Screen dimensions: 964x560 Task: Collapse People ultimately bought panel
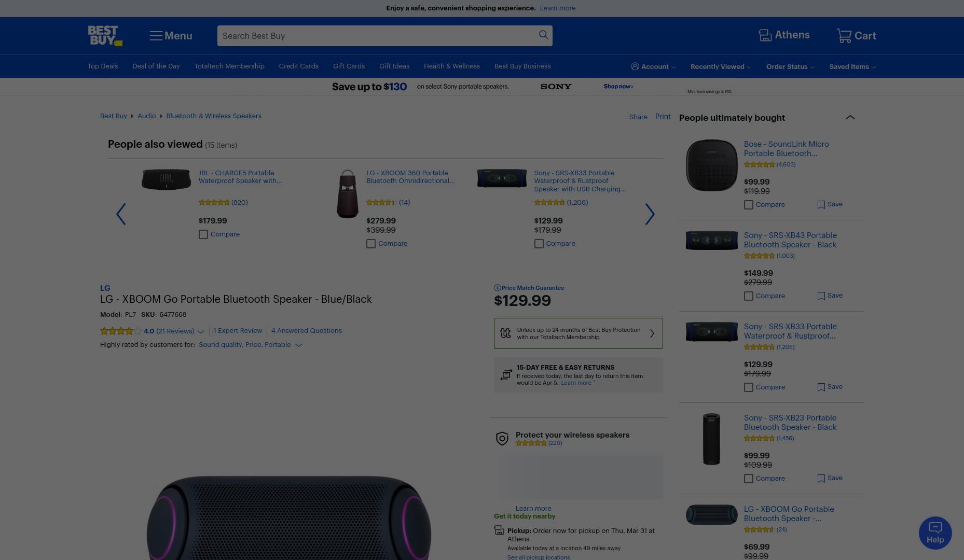point(850,117)
